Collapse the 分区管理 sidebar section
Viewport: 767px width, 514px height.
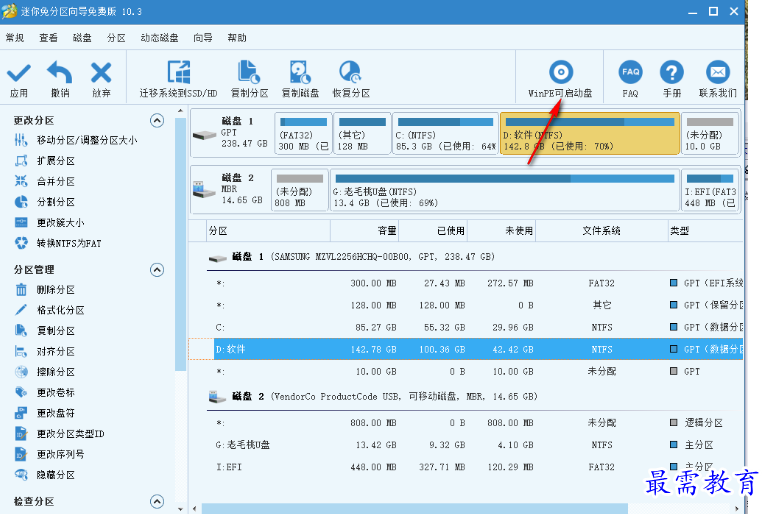click(157, 270)
